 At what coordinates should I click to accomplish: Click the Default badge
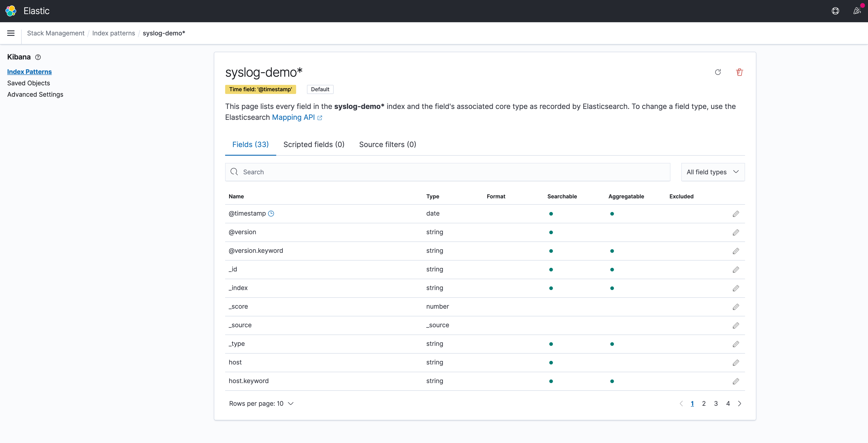tap(320, 89)
